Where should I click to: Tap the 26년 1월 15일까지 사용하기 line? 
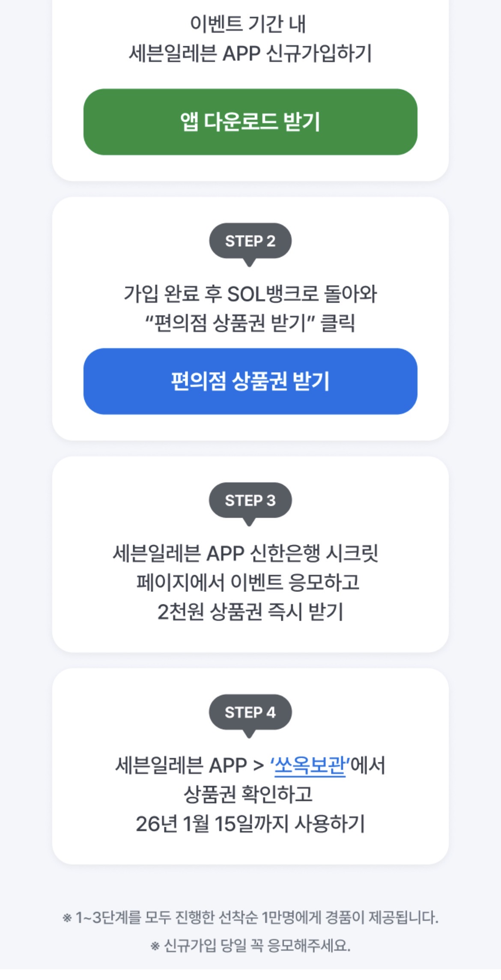(250, 823)
